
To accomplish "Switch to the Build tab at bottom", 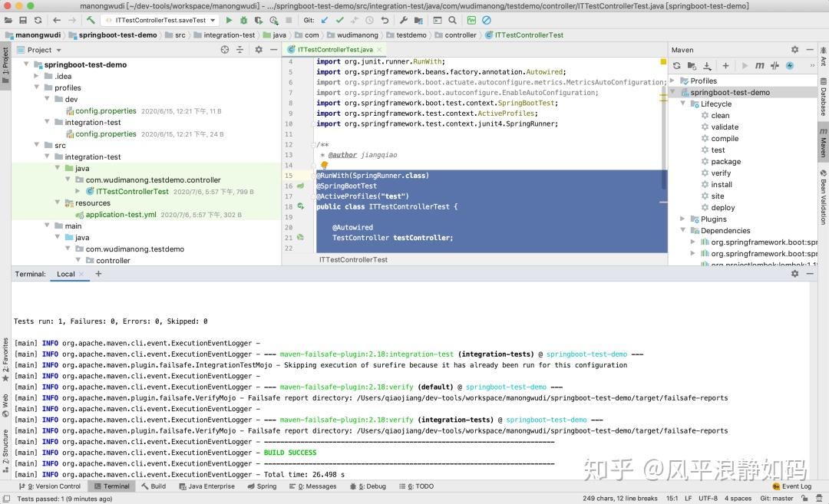I will (x=154, y=486).
